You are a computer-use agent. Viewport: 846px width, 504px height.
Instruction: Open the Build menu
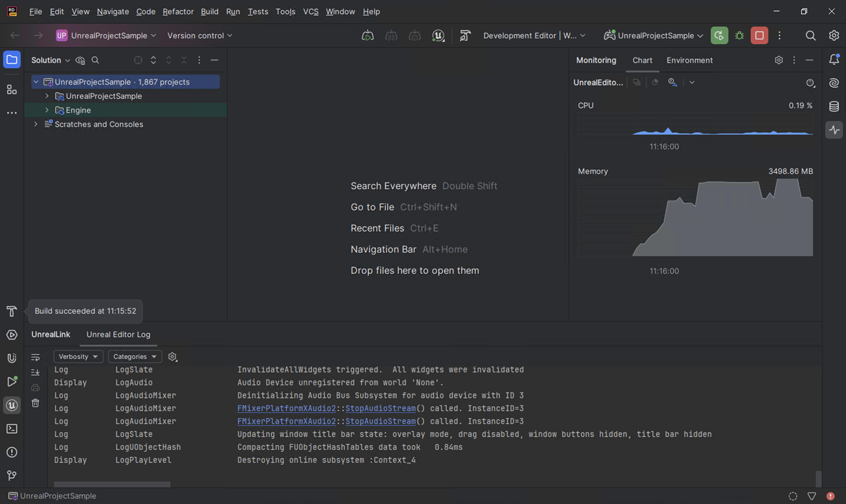209,12
